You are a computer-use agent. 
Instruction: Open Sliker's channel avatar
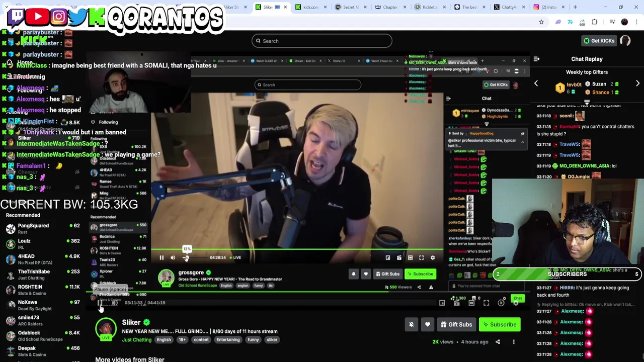click(106, 329)
